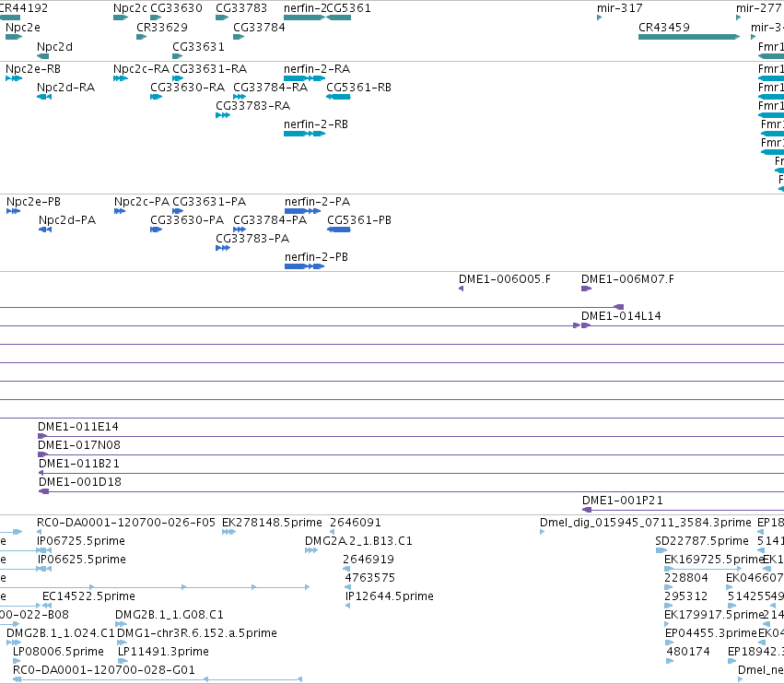Click the CG33631-RA transcript
The image size is (784, 684).
[178, 78]
